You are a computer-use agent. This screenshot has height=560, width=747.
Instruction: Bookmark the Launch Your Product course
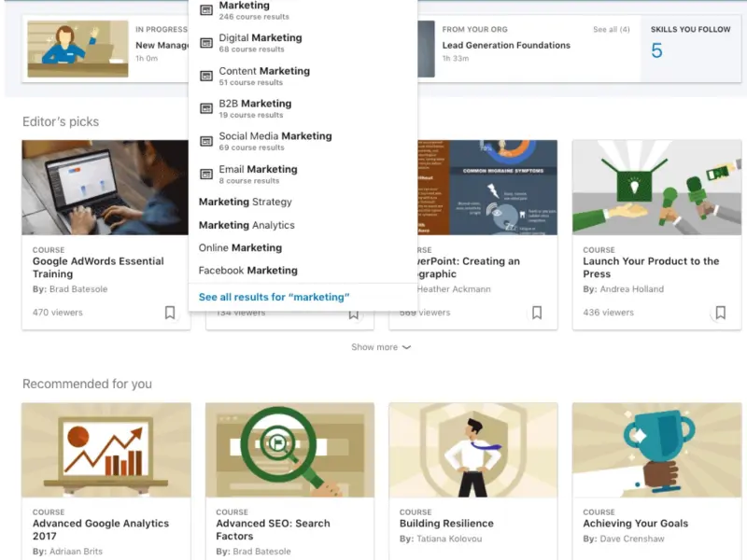(720, 313)
